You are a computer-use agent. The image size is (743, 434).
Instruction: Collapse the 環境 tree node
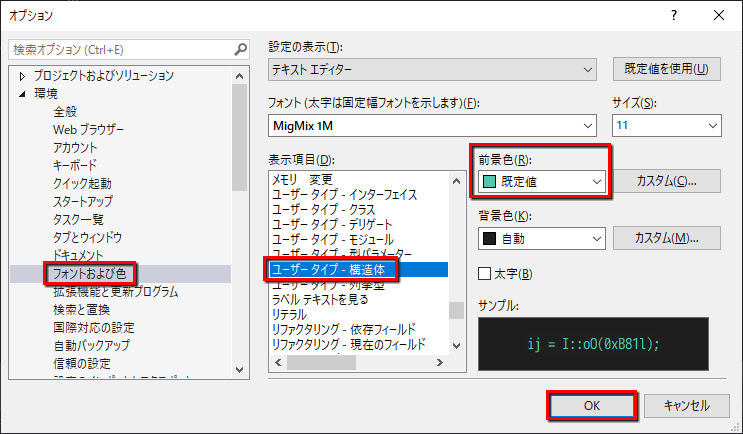pyautogui.click(x=22, y=94)
